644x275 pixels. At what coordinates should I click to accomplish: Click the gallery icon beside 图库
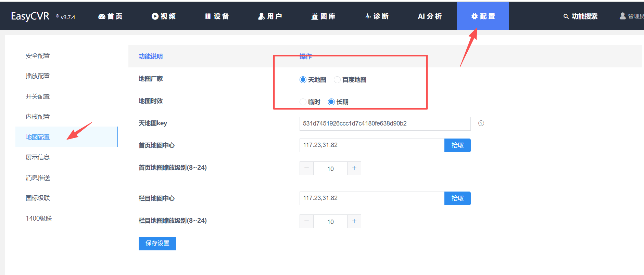tap(315, 16)
